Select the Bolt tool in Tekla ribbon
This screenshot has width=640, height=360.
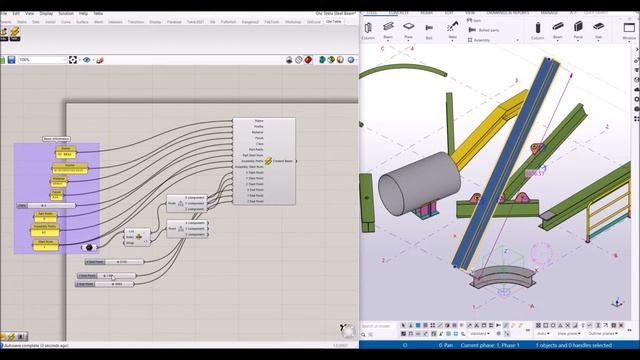click(429, 28)
